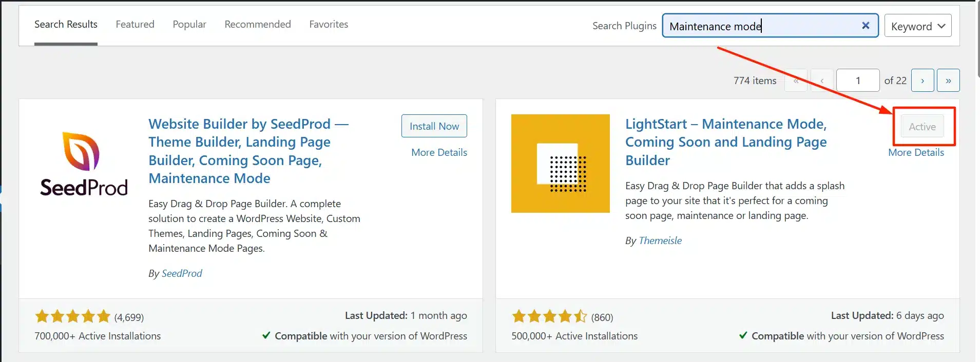The image size is (980, 362).
Task: Go to the next page of results
Action: coord(923,81)
